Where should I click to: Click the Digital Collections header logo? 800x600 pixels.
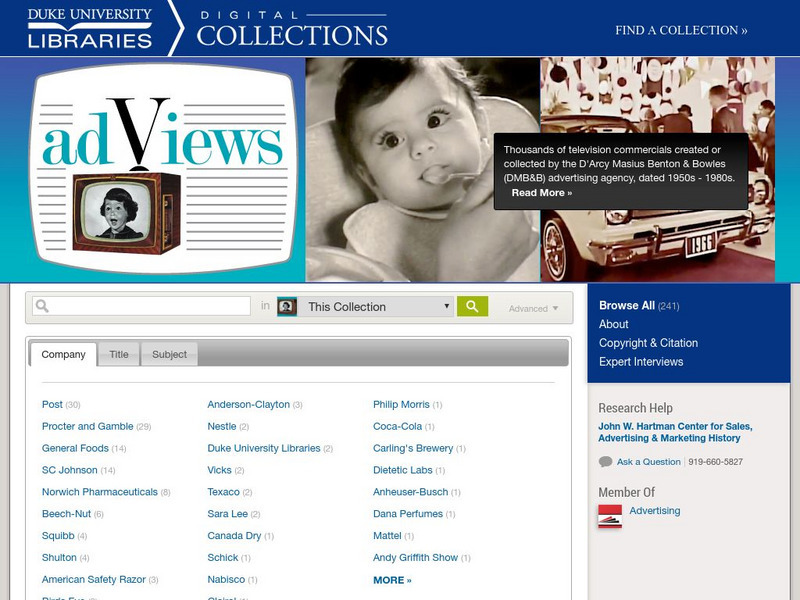click(x=292, y=29)
